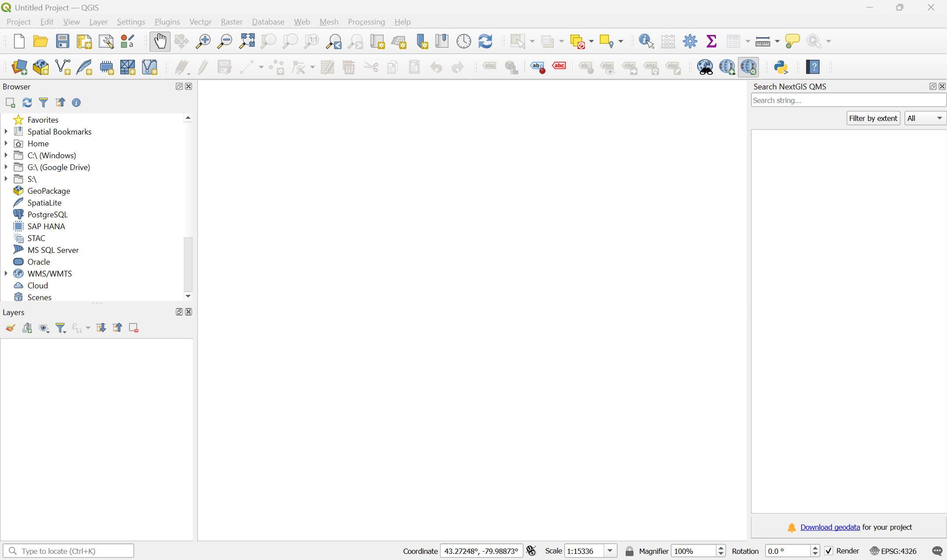Select MS SQL Server in Browser tree
Screen dimensions: 947x560
coord(53,250)
